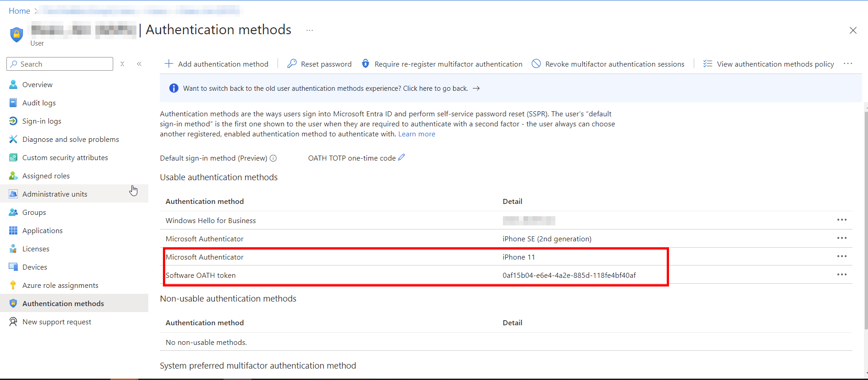This screenshot has height=380, width=868.
Task: Click Require re-register multifactor authentication
Action: tap(442, 64)
